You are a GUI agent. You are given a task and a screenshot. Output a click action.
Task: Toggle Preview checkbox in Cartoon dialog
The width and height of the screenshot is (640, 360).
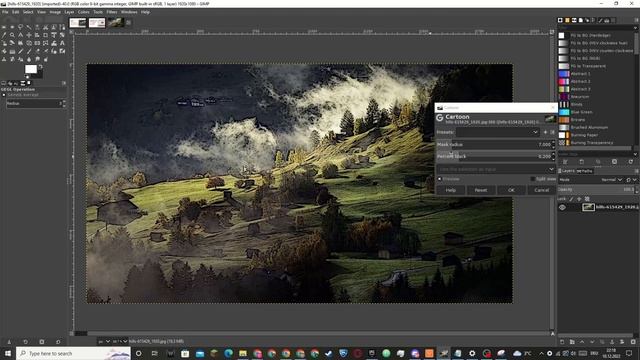pyautogui.click(x=440, y=179)
